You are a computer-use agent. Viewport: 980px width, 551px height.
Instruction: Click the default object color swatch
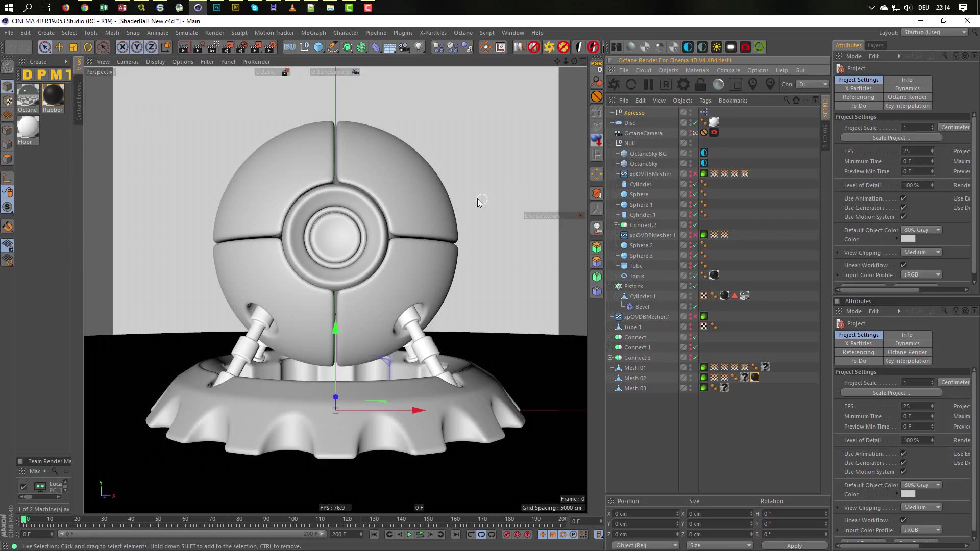pyautogui.click(x=908, y=239)
